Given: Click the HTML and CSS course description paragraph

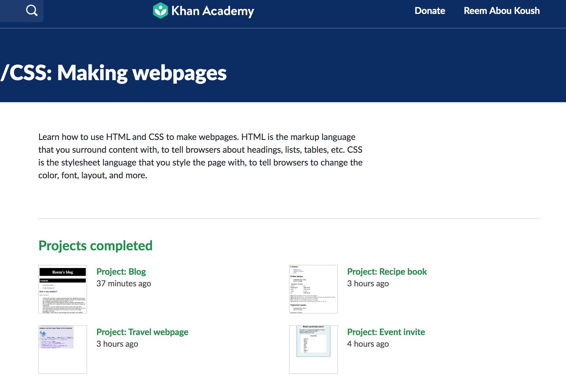Looking at the screenshot, I should click(200, 156).
